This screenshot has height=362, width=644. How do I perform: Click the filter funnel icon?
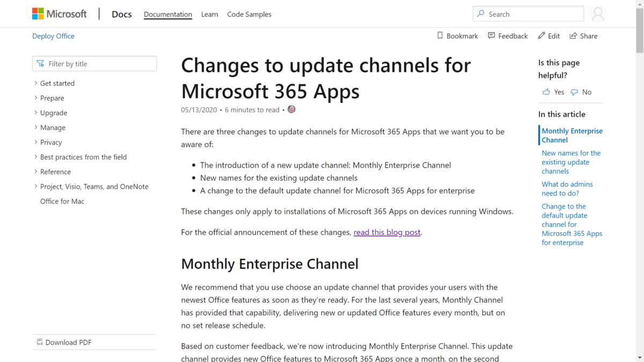40,64
